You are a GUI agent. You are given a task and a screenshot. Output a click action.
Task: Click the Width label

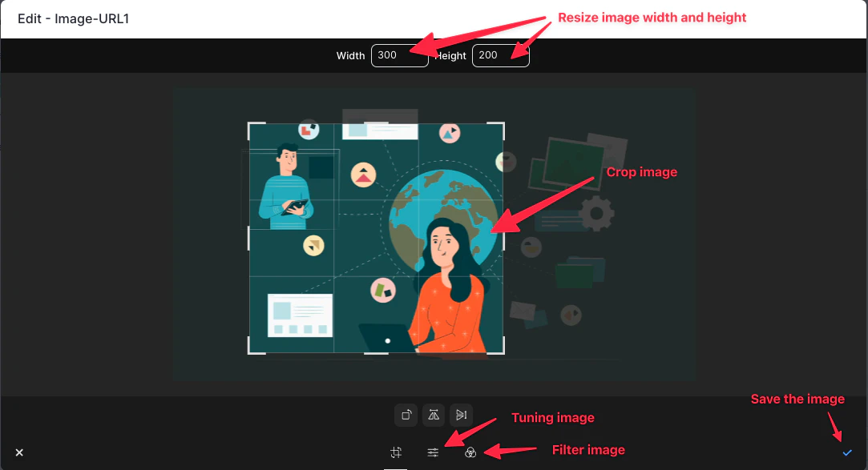tap(350, 55)
